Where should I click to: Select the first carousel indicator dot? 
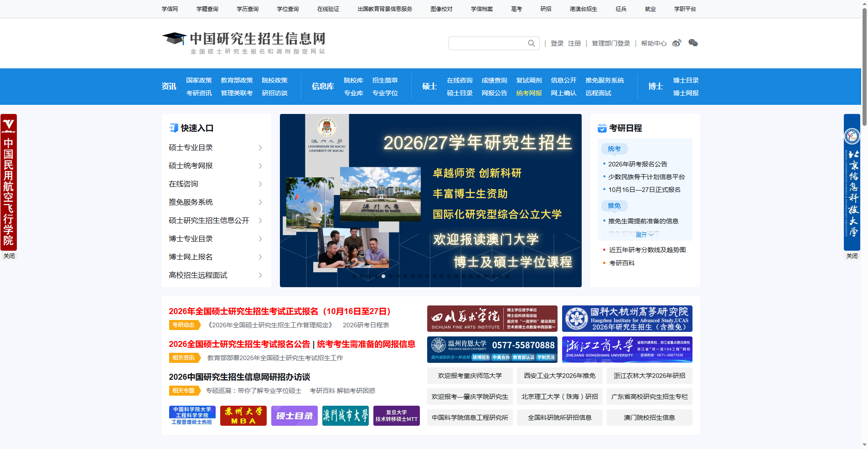[x=354, y=276]
